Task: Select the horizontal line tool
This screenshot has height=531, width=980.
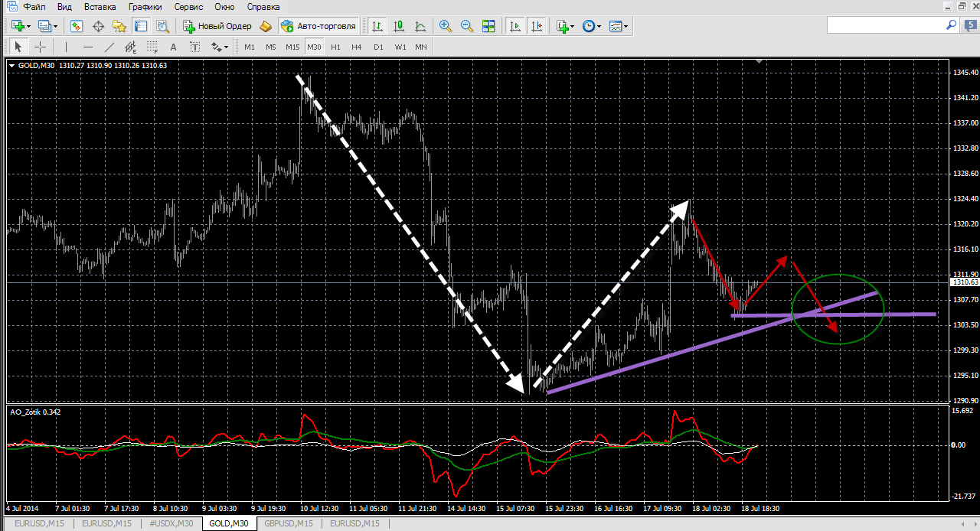Action: coord(87,47)
